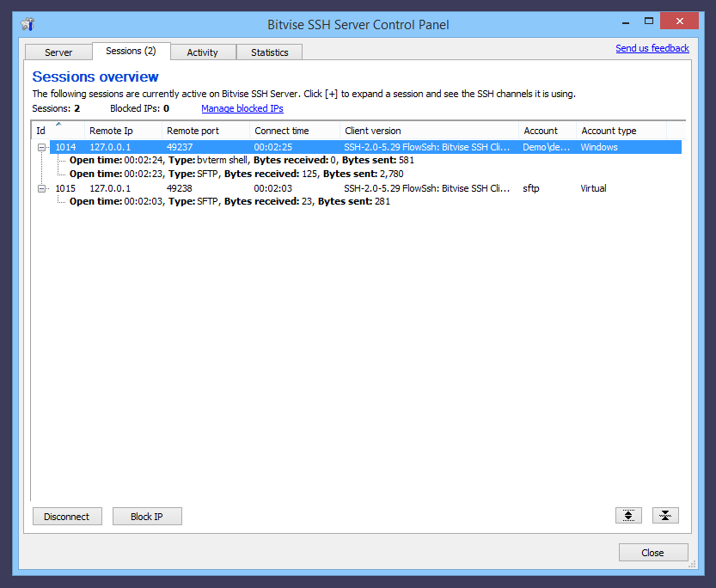This screenshot has width=716, height=588.
Task: Click the Bitvise app icon in title bar
Action: (28, 24)
